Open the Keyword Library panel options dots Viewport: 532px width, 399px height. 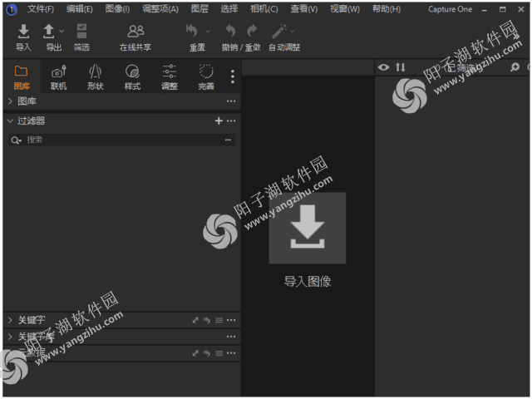tap(231, 337)
